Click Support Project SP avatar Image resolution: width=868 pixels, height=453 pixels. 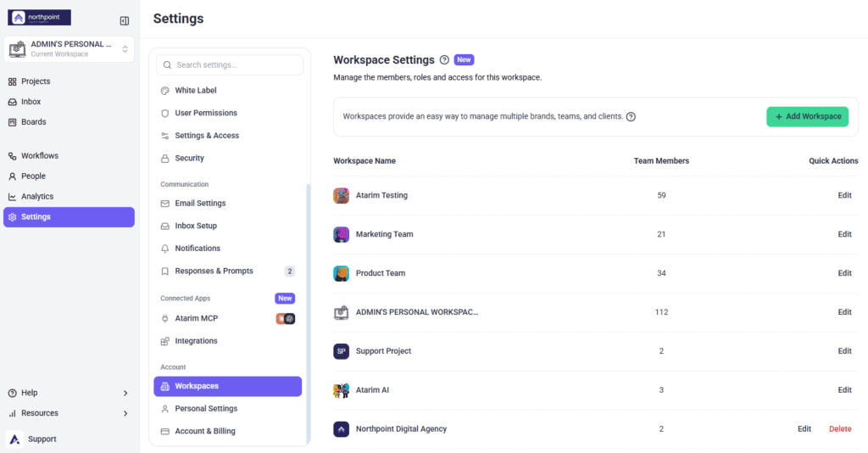click(x=341, y=351)
